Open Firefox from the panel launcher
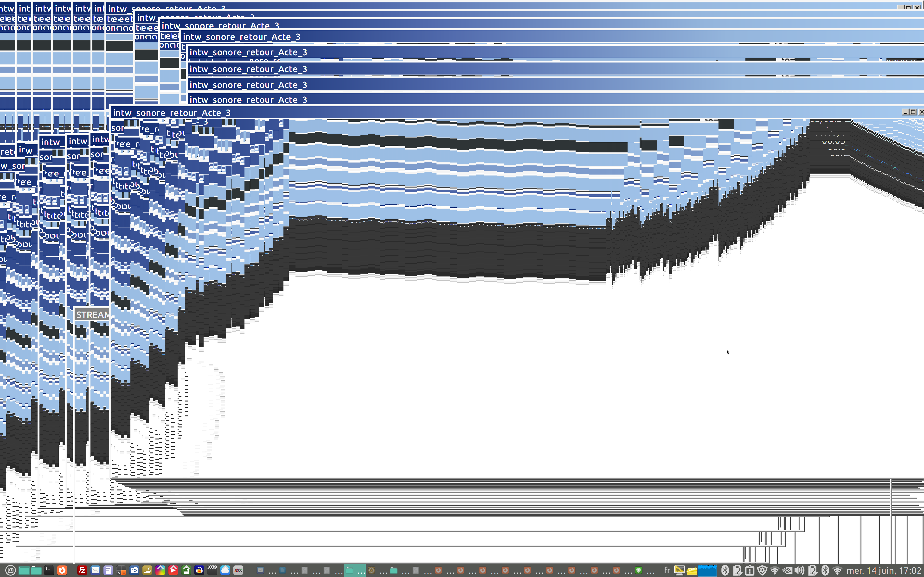The height and width of the screenshot is (577, 924). pyautogui.click(x=62, y=571)
